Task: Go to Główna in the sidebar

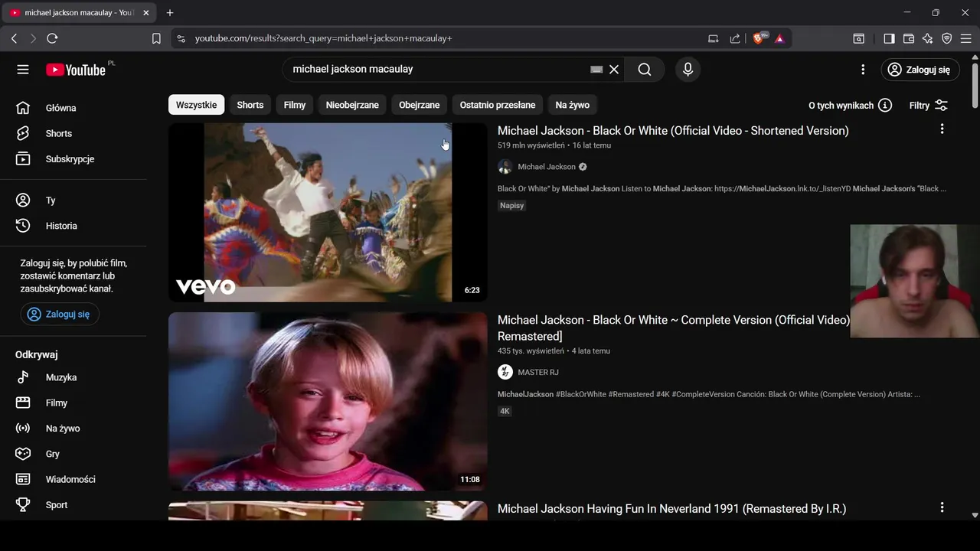Action: pyautogui.click(x=73, y=108)
